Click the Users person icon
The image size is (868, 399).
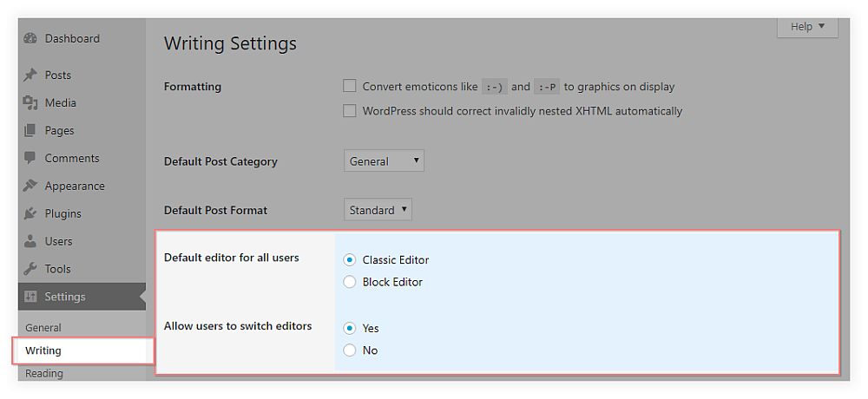tap(30, 241)
